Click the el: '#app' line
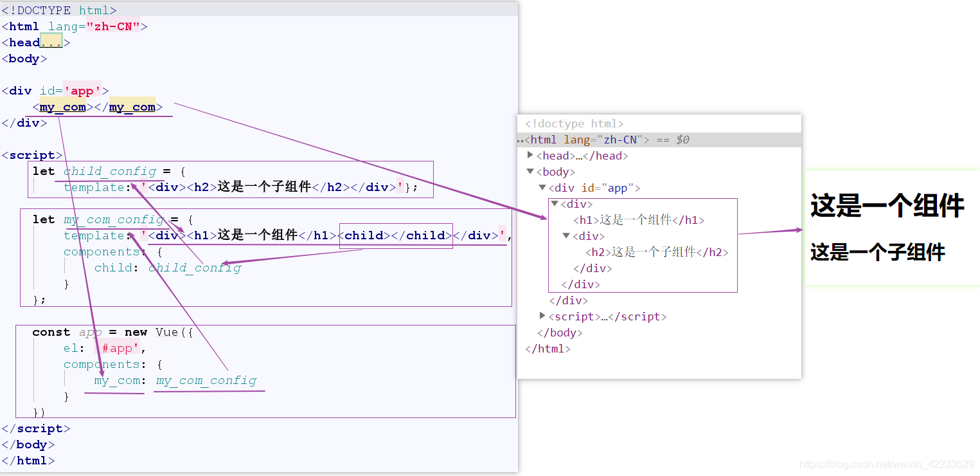The width and height of the screenshot is (980, 476). coord(105,348)
